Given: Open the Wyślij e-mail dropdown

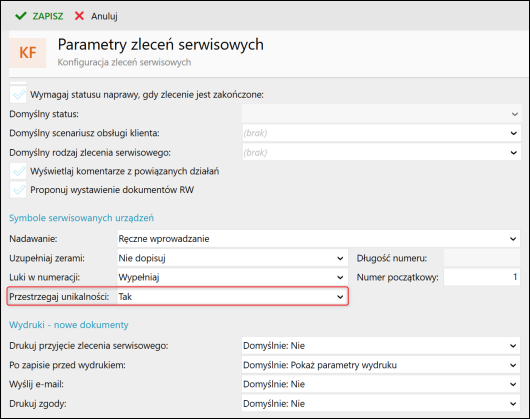Looking at the screenshot, I should [x=381, y=384].
